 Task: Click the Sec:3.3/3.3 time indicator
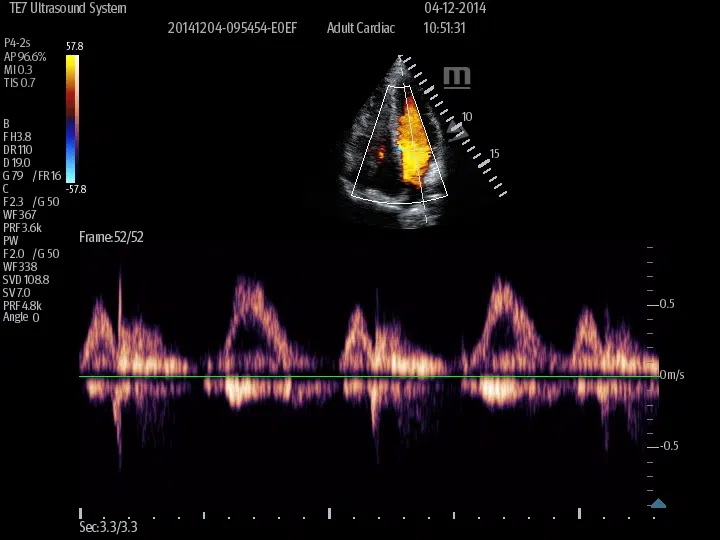(x=108, y=525)
